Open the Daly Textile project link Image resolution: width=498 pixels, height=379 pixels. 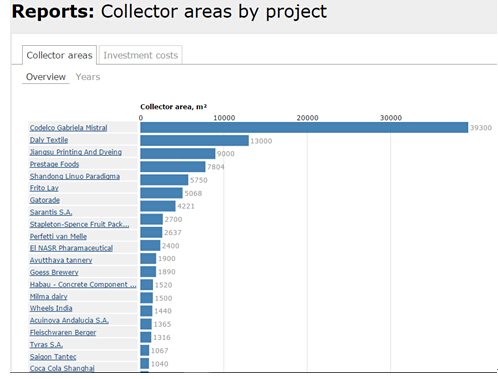tap(49, 140)
